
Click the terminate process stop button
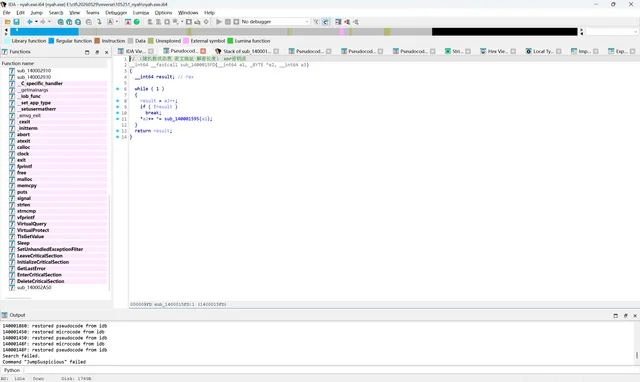(236, 22)
